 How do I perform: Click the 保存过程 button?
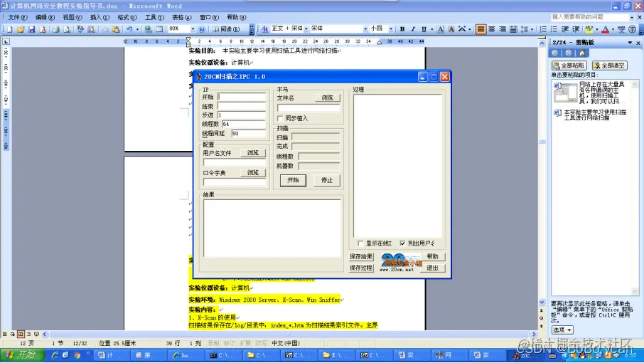(361, 268)
